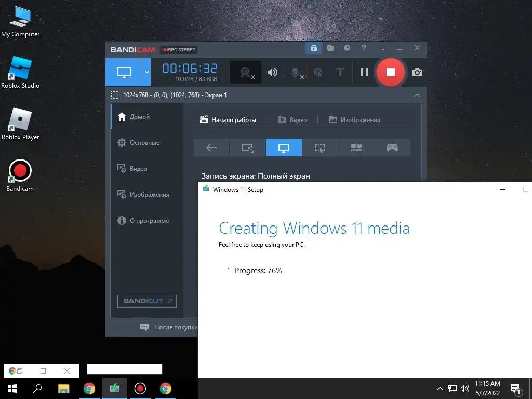
Task: Stop the Bandicam recording with red button
Action: [391, 72]
